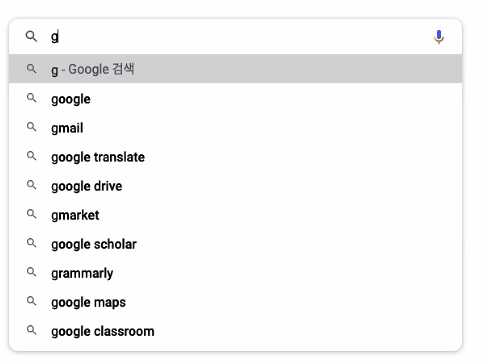This screenshot has height=362, width=481.
Task: Click the magnifier icon in search box
Action: (x=31, y=36)
